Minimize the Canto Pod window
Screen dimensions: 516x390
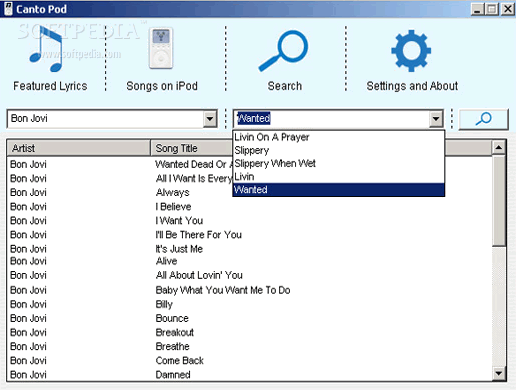pyautogui.click(x=477, y=9)
